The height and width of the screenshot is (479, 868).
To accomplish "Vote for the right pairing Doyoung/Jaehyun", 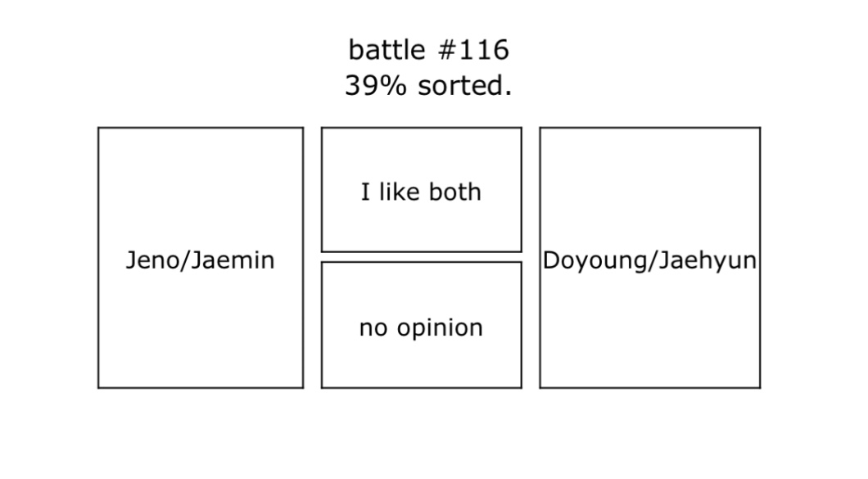I will click(x=649, y=258).
